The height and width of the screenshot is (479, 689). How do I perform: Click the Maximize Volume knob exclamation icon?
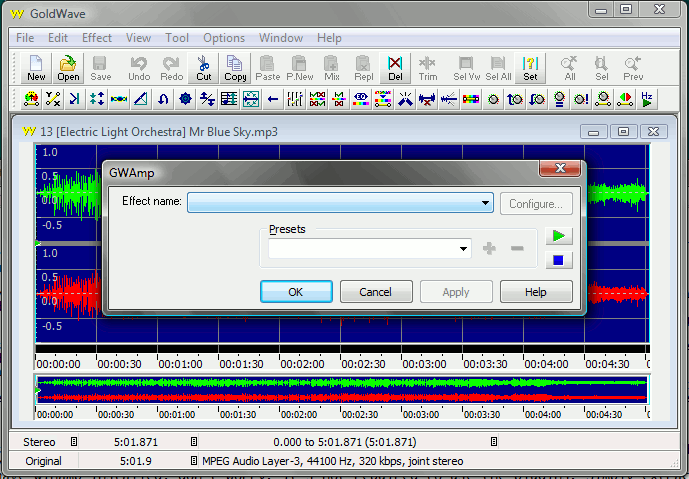pos(581,99)
